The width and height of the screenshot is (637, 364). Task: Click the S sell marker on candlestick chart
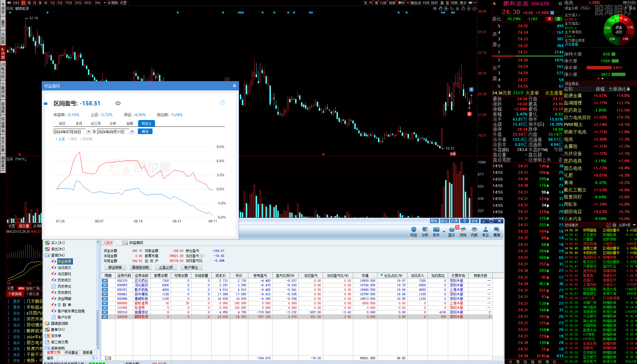pos(471,90)
